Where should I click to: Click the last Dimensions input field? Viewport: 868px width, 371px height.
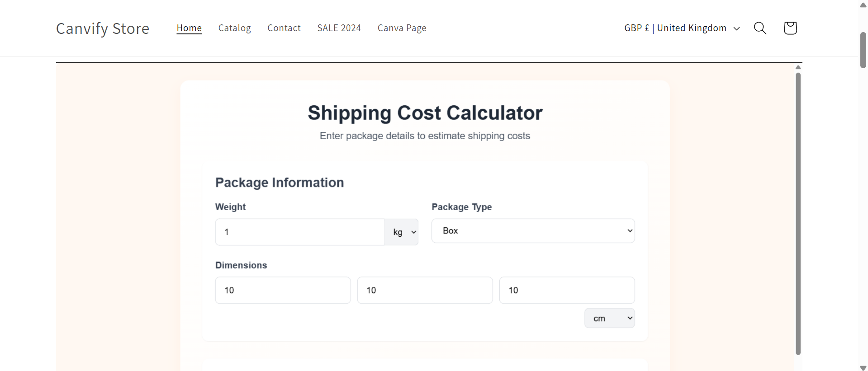point(567,290)
